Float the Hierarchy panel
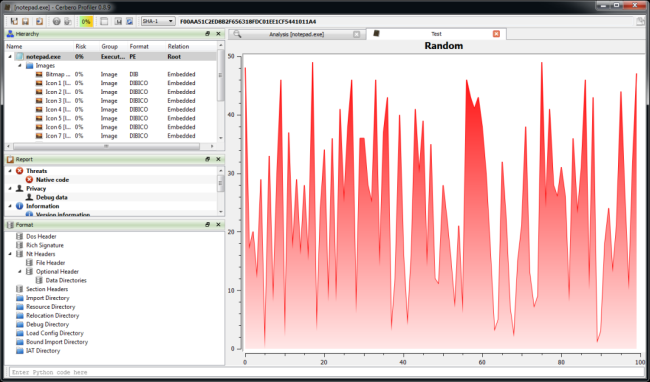Image resolution: width=650 pixels, height=382 pixels. coord(208,34)
